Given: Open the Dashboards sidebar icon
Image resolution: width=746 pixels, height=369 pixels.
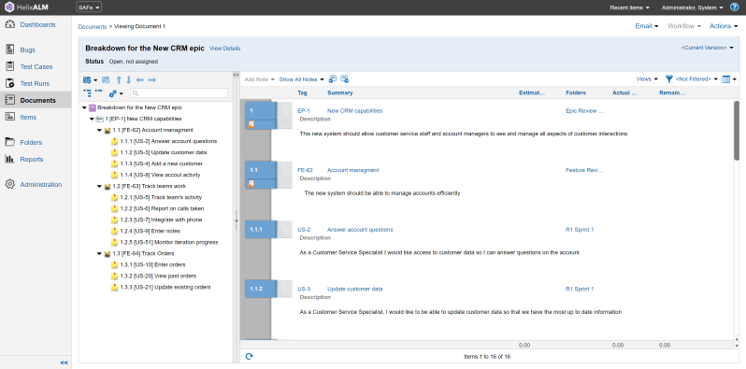Looking at the screenshot, I should tap(10, 25).
